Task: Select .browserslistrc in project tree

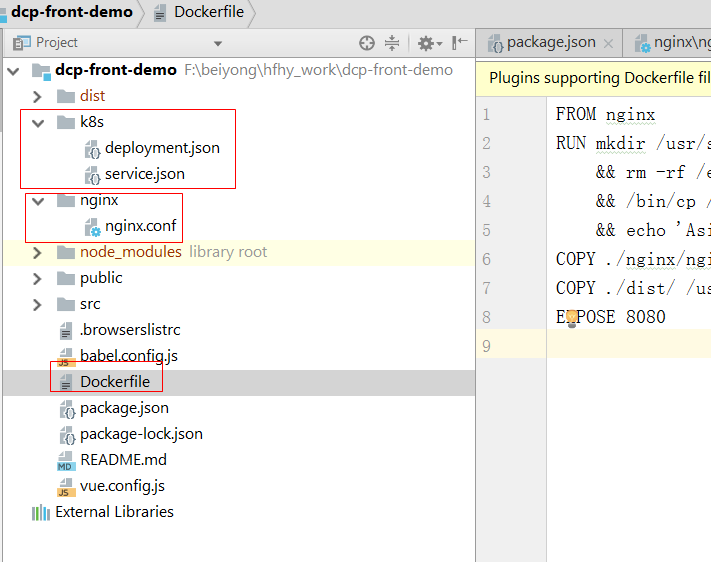Action: coord(130,330)
